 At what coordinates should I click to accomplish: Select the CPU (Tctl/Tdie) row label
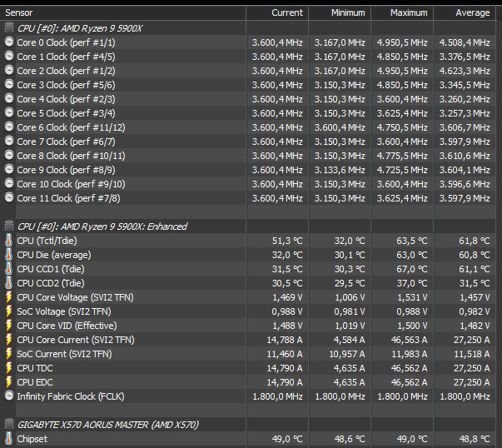coord(47,241)
